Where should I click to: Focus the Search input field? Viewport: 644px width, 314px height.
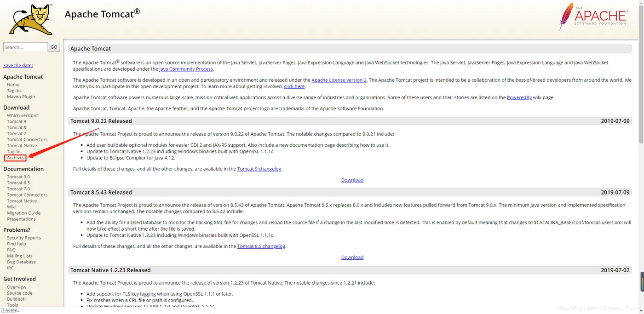[x=25, y=47]
